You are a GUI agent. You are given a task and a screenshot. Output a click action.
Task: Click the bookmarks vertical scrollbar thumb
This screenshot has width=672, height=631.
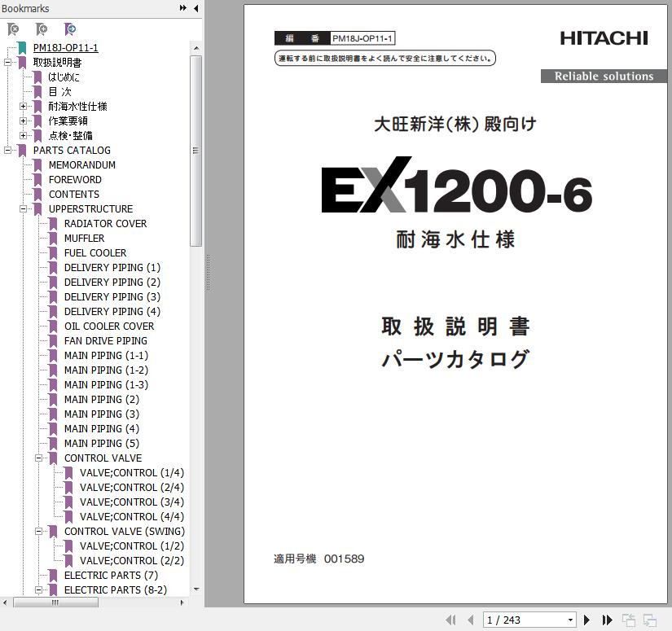tap(195, 151)
